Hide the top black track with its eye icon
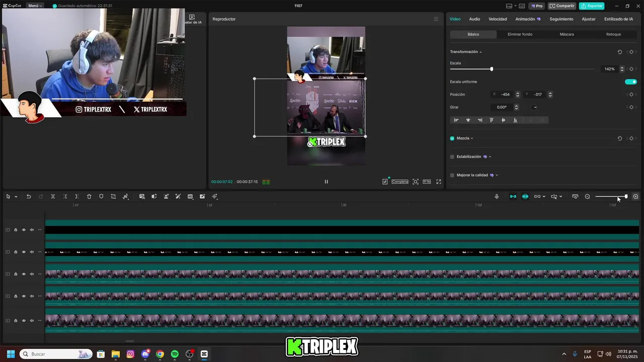The height and width of the screenshot is (362, 644). [24, 230]
